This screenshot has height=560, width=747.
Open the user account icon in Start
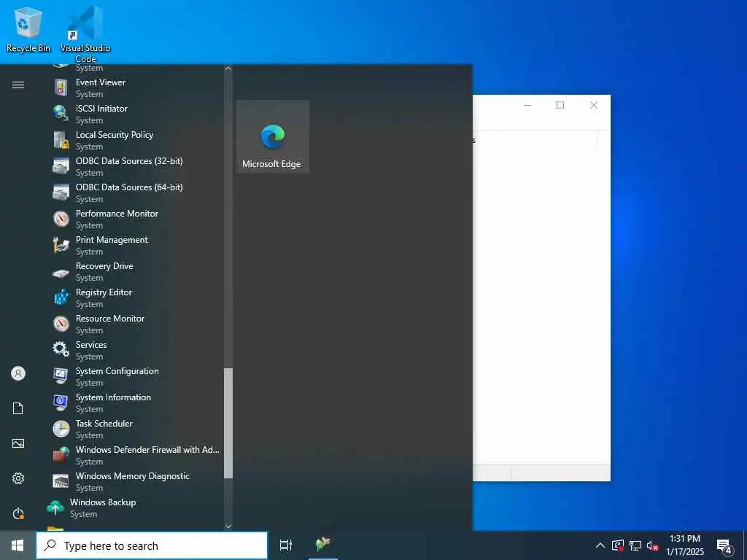[x=18, y=373]
